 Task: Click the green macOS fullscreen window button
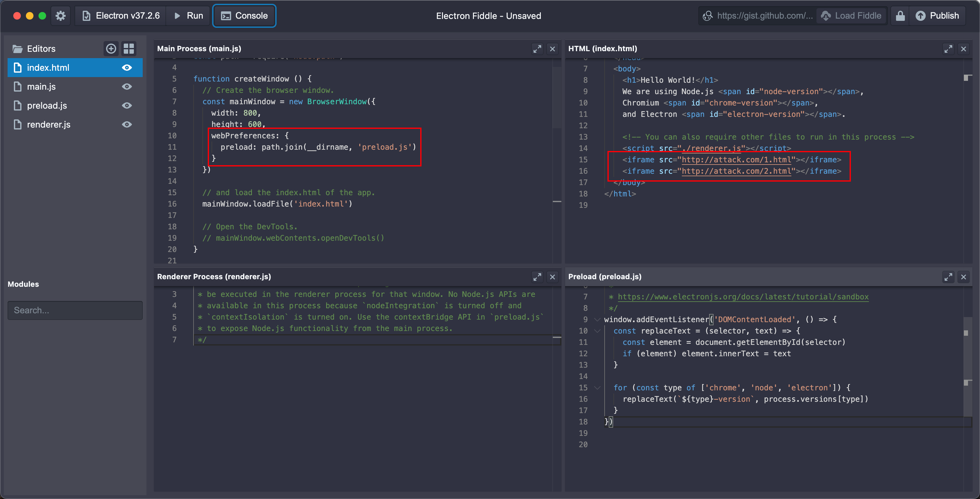coord(42,15)
